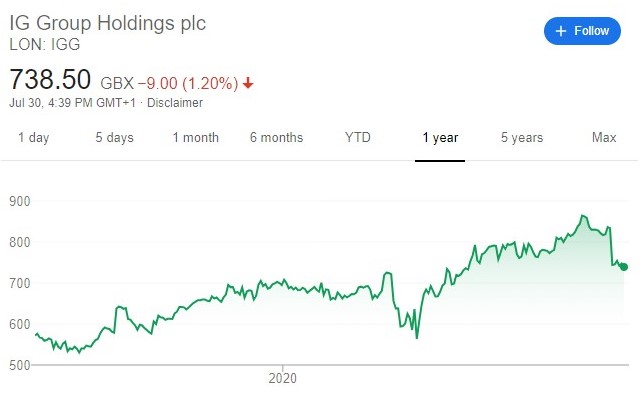Switch to the Max range
The width and height of the screenshot is (641, 397).
[604, 138]
